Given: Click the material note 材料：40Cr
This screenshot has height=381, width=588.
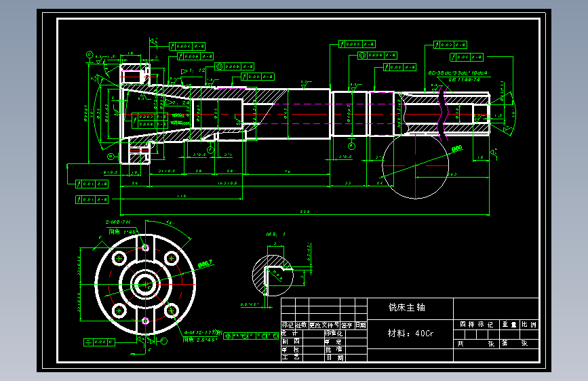Looking at the screenshot, I should click(x=410, y=333).
